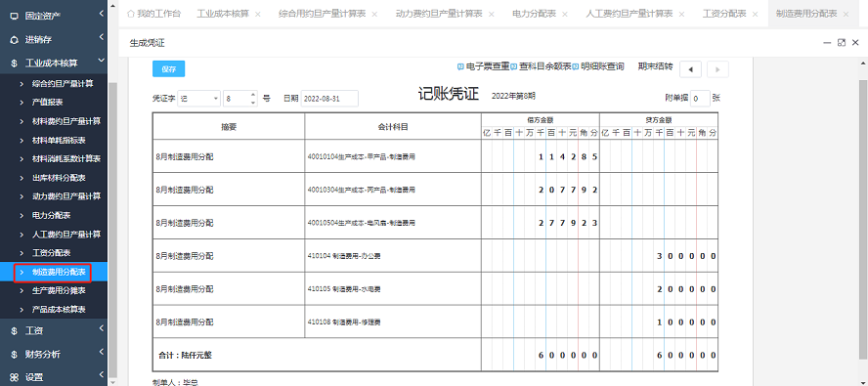The width and height of the screenshot is (868, 386).
Task: Click the 财务分析 dollar icon
Action: click(x=15, y=355)
